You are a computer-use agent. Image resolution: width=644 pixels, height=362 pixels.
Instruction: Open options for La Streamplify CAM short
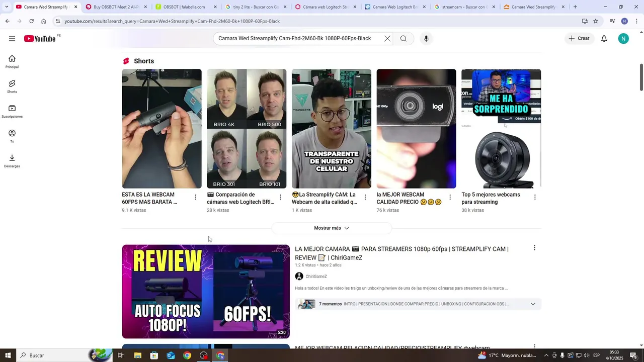365,197
